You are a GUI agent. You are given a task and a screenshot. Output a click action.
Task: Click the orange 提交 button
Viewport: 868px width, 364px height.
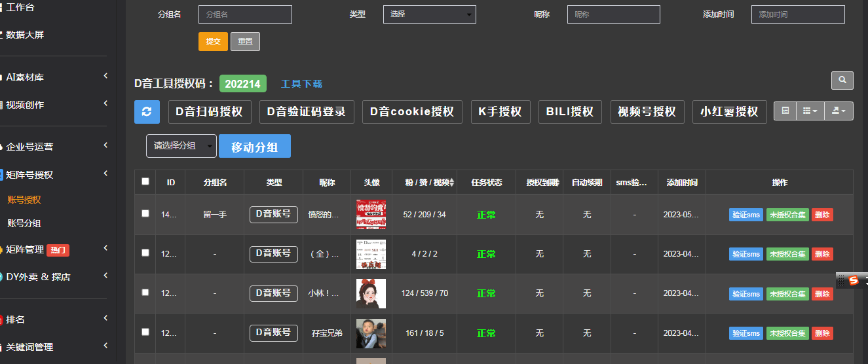click(x=213, y=41)
